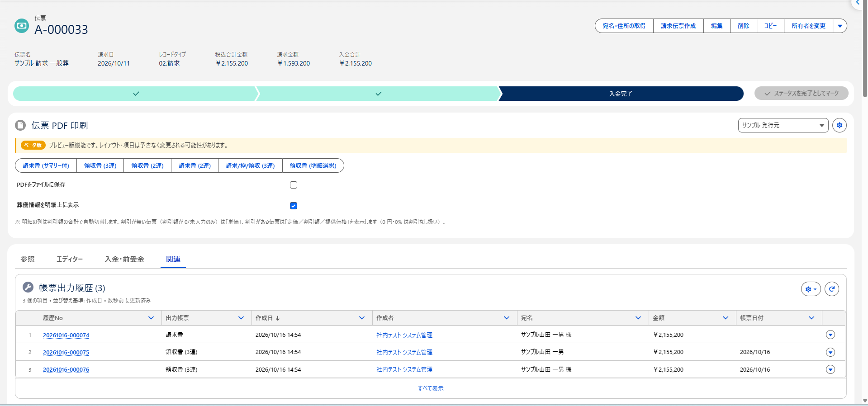Image resolution: width=868 pixels, height=406 pixels.
Task: Open row actions for 20261016-000074
Action: tap(830, 335)
